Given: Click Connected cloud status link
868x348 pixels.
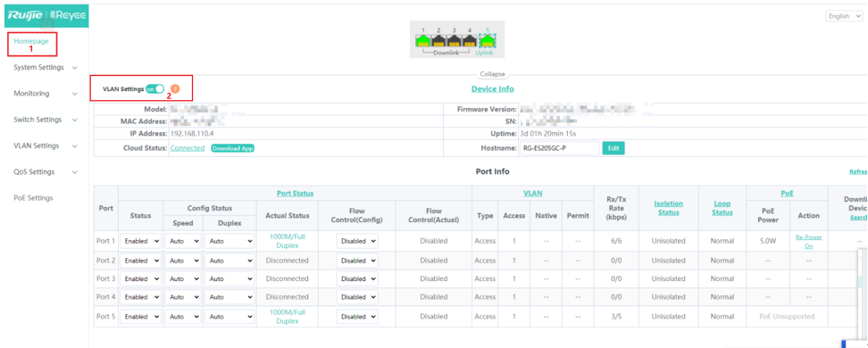Looking at the screenshot, I should [x=188, y=148].
